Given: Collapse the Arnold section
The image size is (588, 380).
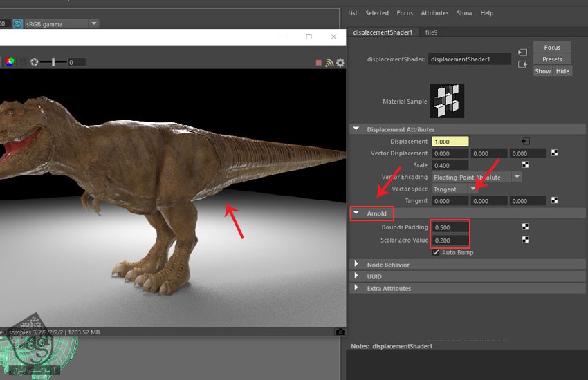Looking at the screenshot, I should (x=356, y=213).
